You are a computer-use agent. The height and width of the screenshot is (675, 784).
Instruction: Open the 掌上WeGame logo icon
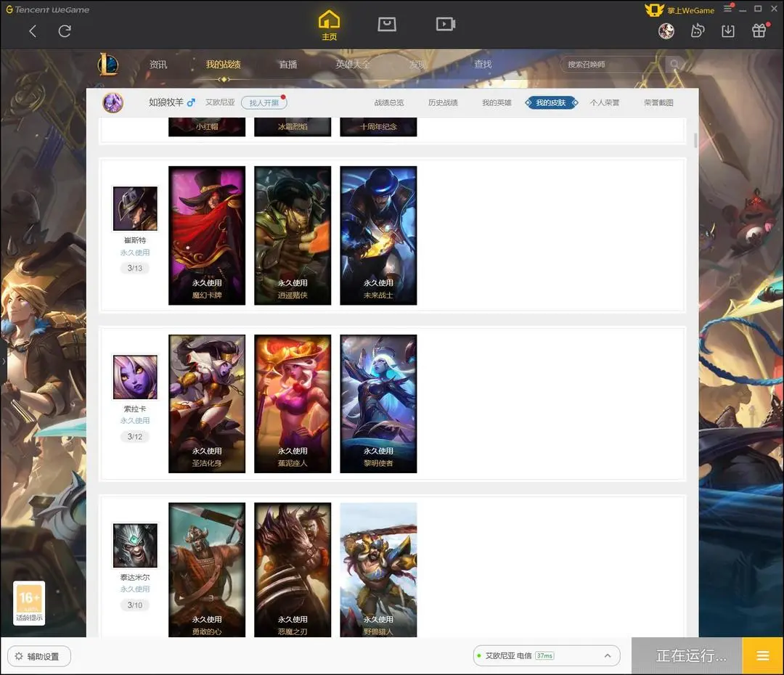654,10
